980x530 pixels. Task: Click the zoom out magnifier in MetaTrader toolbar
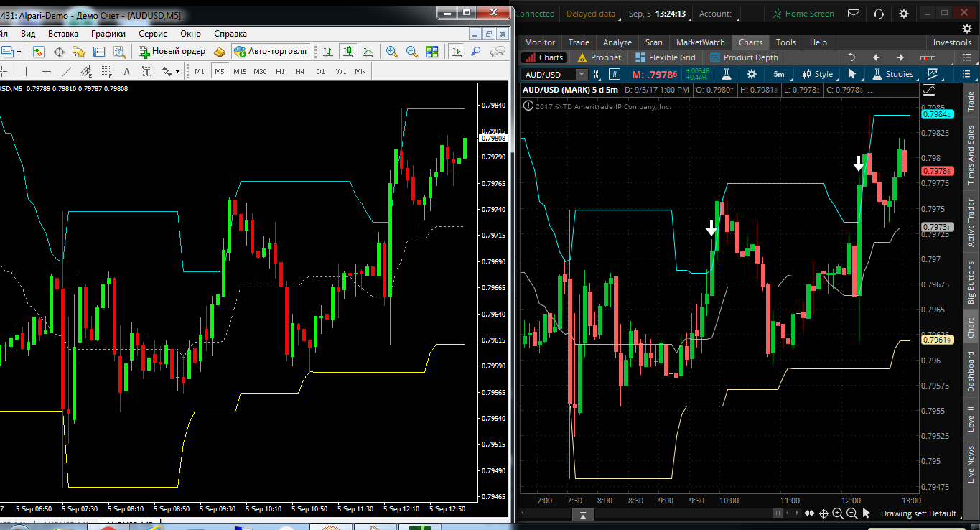[411, 52]
